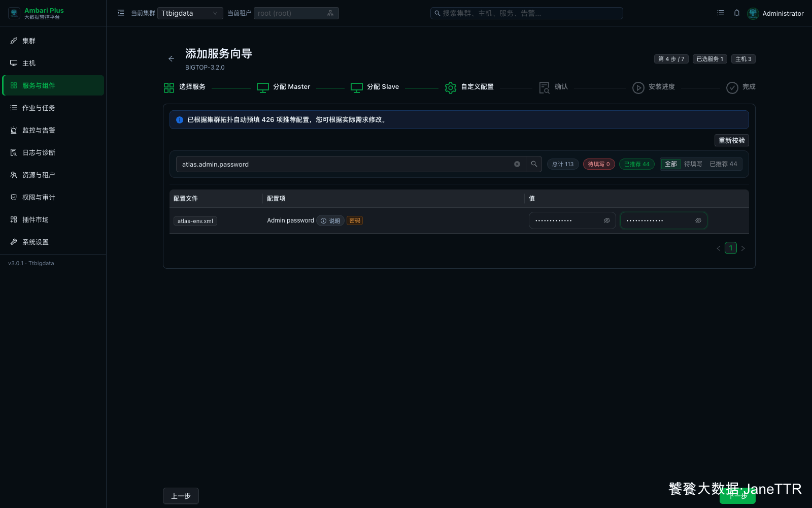Go to 集群 in sidebar

[x=53, y=41]
